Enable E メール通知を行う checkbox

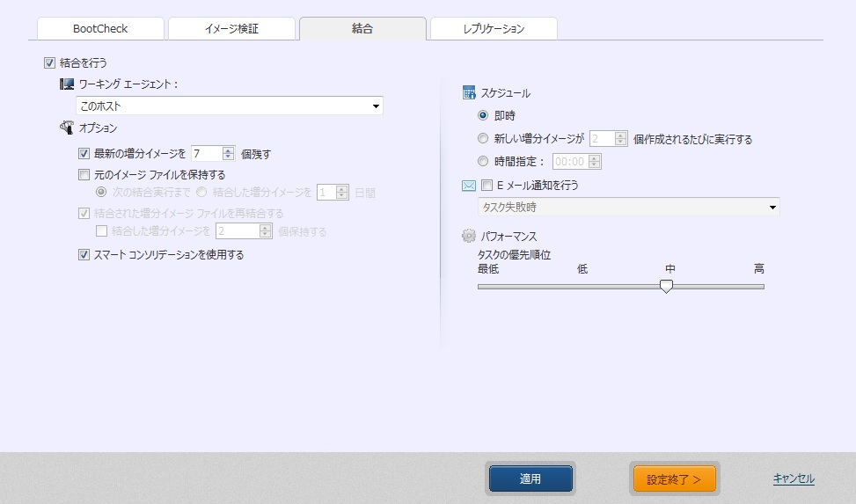click(487, 186)
